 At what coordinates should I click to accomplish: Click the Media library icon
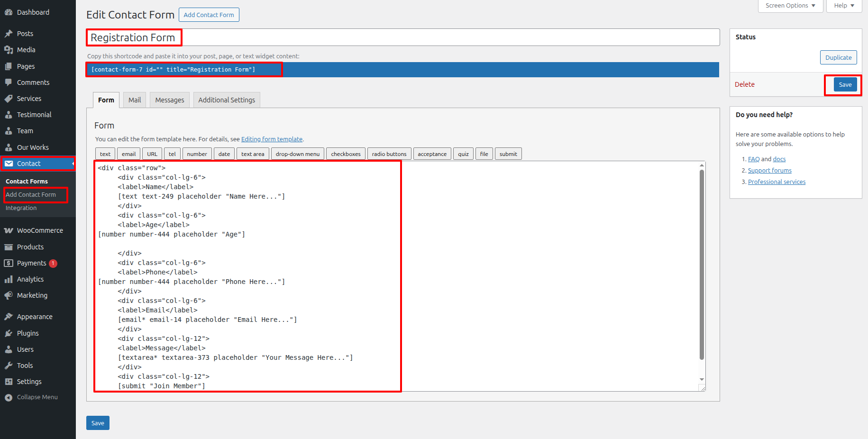tap(9, 50)
